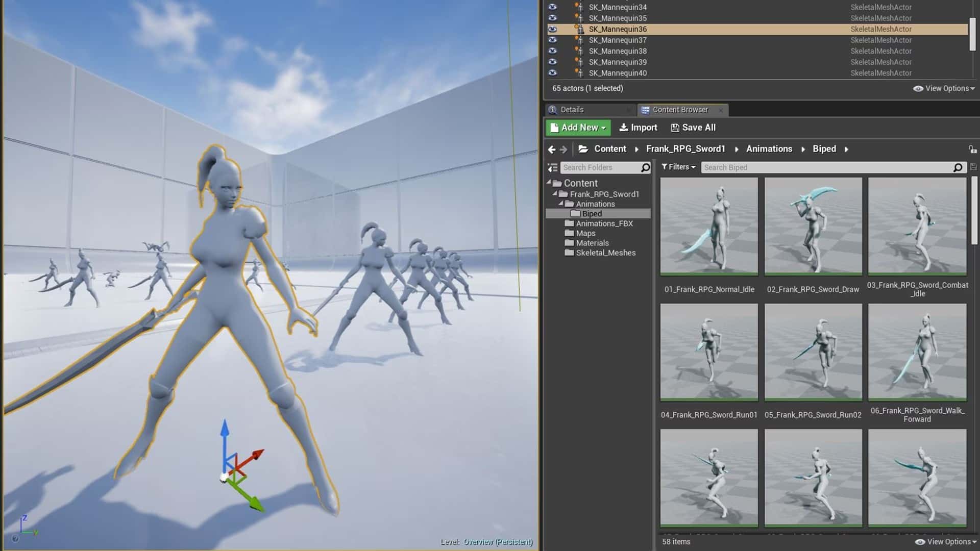The width and height of the screenshot is (980, 551).
Task: Toggle the sources panel icon
Action: coord(552,167)
